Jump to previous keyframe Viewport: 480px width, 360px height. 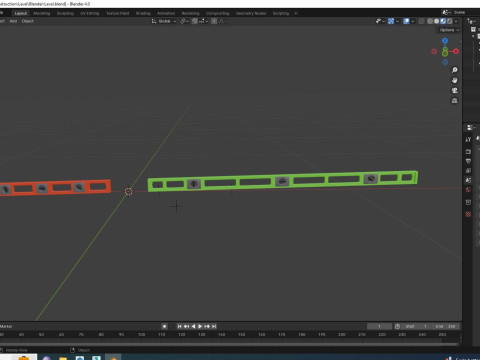(186, 326)
